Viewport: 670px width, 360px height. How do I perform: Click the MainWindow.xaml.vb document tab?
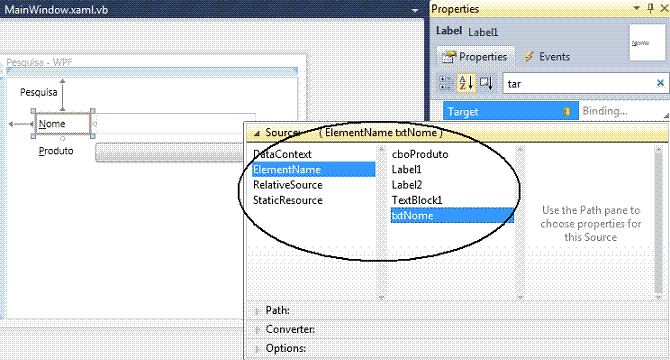pos(56,9)
